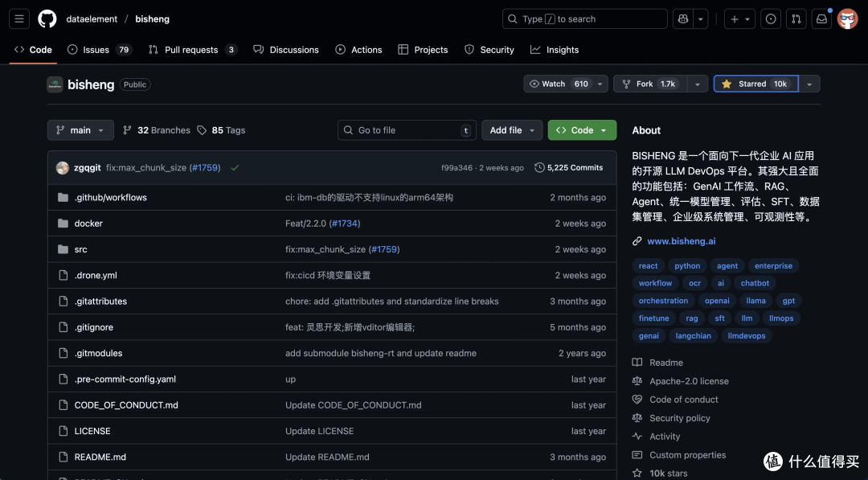Screen dimensions: 868x480
Task: Open notifications inbox icon
Action: coord(821,18)
